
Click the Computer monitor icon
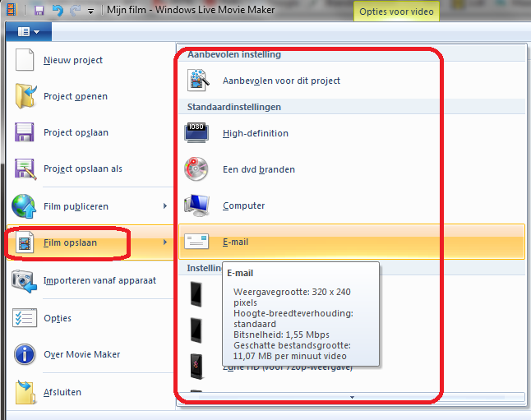196,205
